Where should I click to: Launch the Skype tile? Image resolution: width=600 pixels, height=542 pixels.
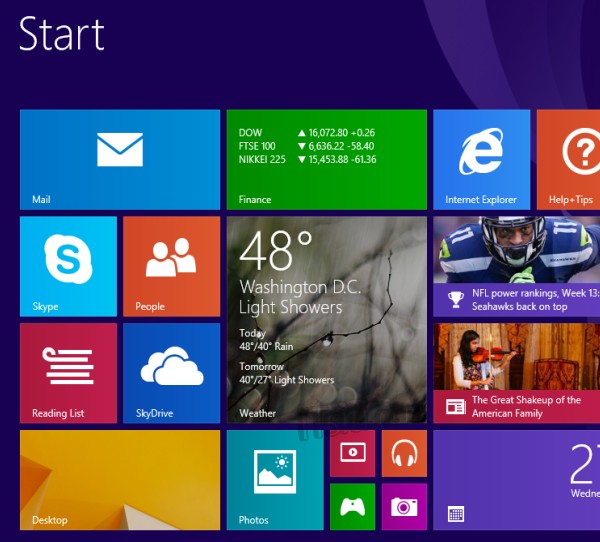click(x=68, y=266)
